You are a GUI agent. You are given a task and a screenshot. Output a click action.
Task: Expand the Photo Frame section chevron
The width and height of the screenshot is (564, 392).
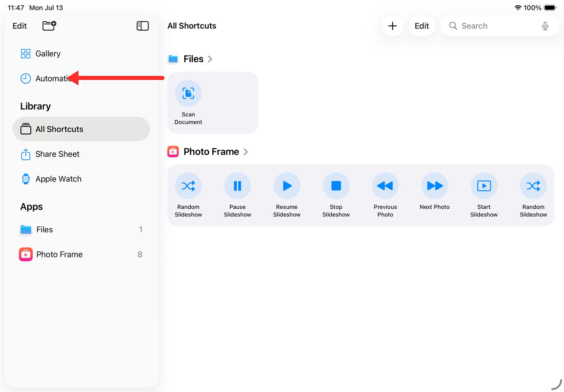(x=246, y=152)
